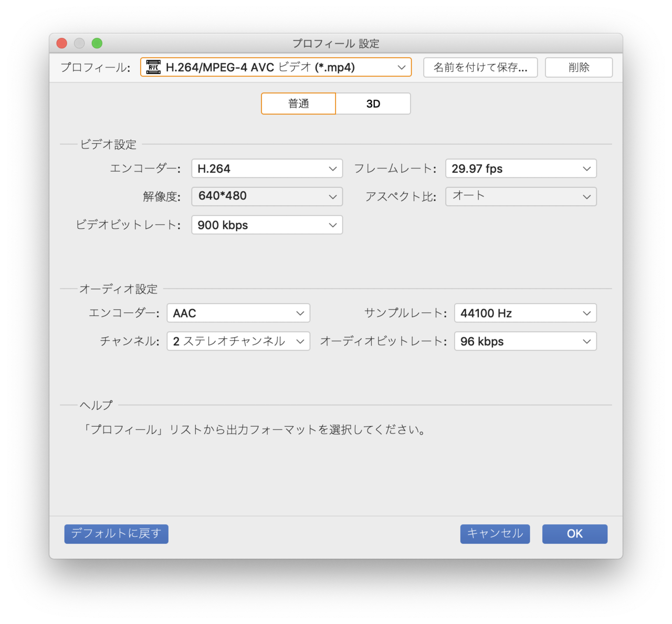Confirm settings with the OK button
The image size is (672, 624).
coord(574,534)
